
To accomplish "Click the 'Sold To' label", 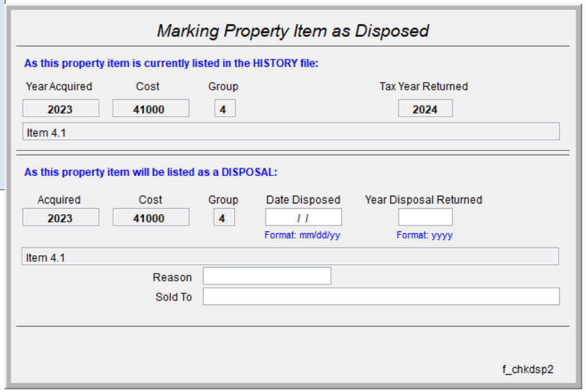I will pos(174,297).
